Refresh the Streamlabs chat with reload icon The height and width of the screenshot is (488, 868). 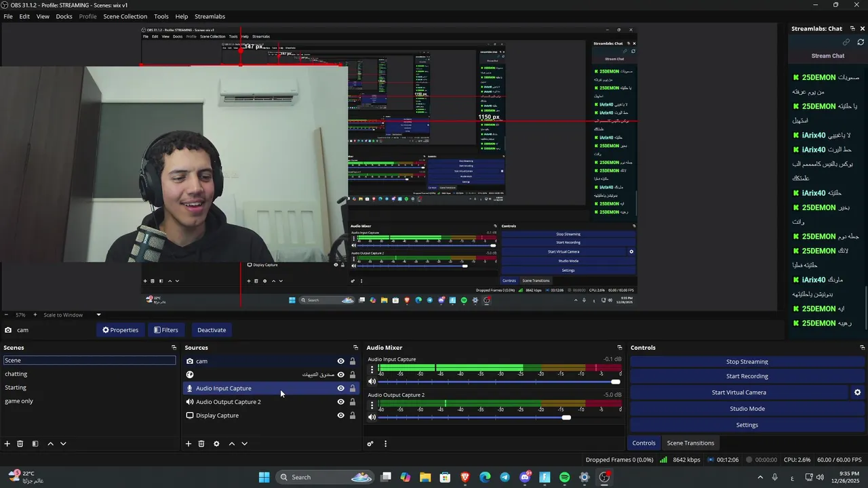(861, 42)
